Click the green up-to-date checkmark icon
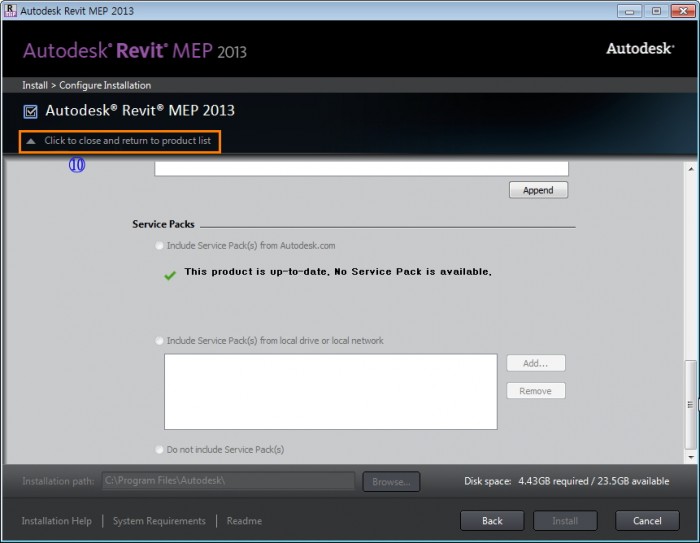The height and width of the screenshot is (543, 700). click(170, 273)
